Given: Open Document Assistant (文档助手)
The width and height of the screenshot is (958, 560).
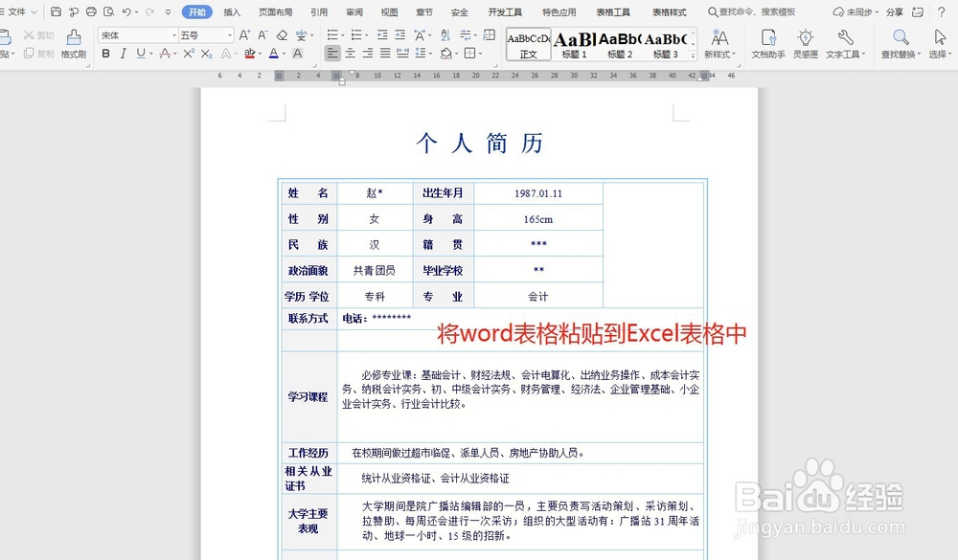Looking at the screenshot, I should 768,44.
